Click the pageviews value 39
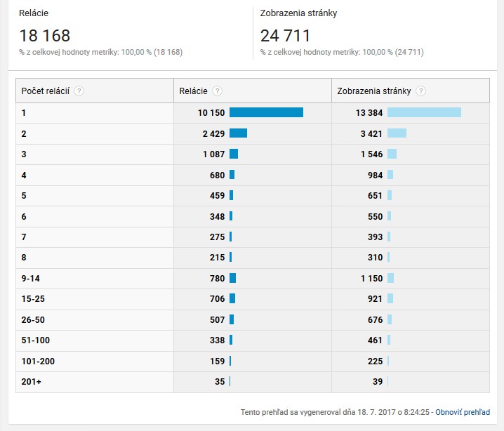The height and width of the screenshot is (431, 504). (378, 381)
